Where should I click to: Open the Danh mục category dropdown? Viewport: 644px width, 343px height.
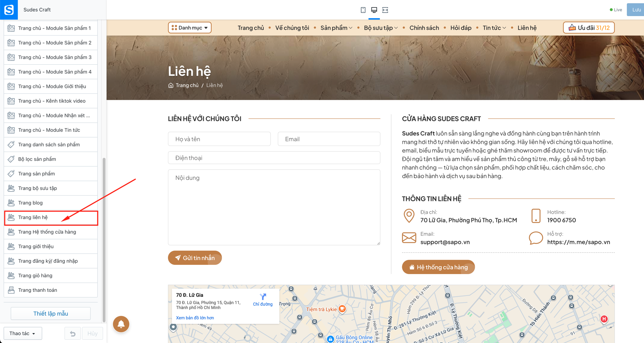(190, 28)
